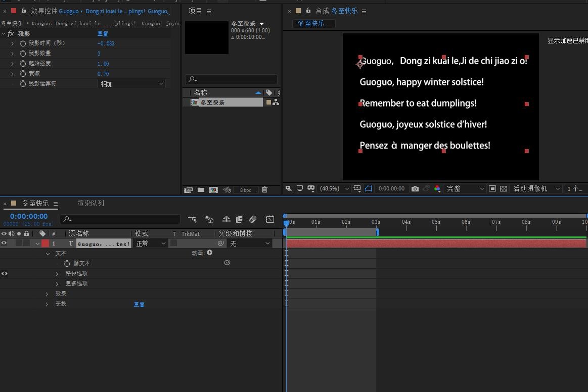The width and height of the screenshot is (588, 392).
Task: Collapse the 残影 effect twirl arrow
Action: click(4, 34)
